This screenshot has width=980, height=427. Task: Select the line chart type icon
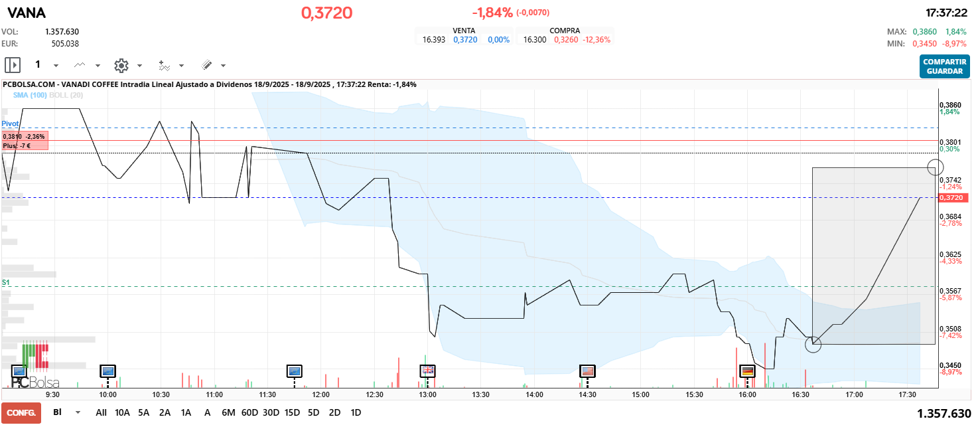(x=80, y=65)
